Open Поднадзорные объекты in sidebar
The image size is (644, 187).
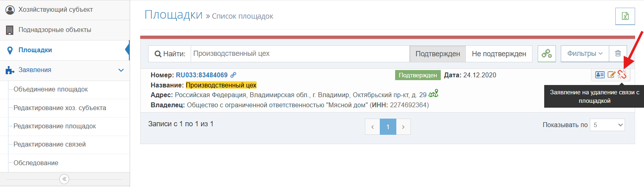click(55, 30)
